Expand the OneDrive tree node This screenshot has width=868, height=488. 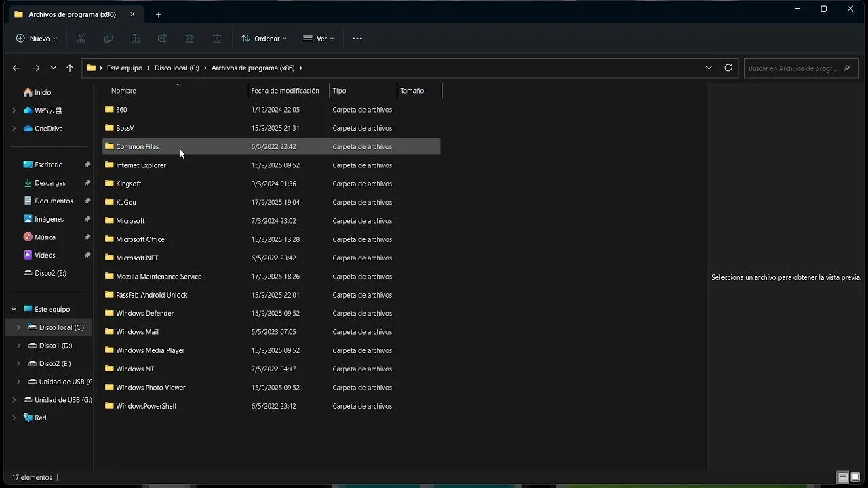coord(14,129)
